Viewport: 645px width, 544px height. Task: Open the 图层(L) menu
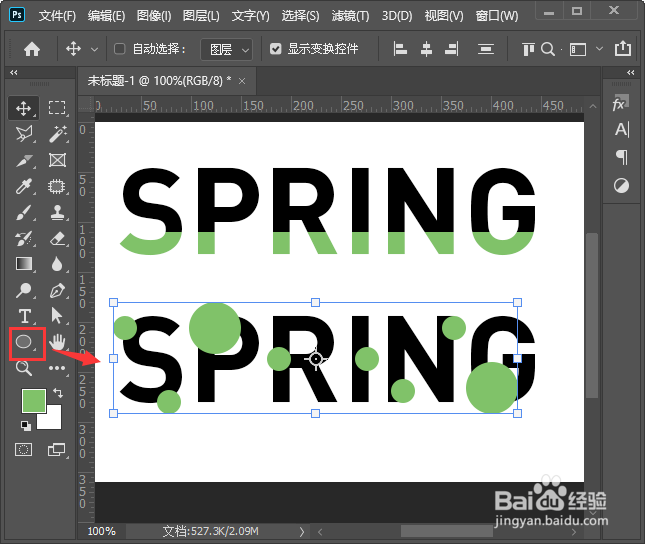tap(201, 16)
